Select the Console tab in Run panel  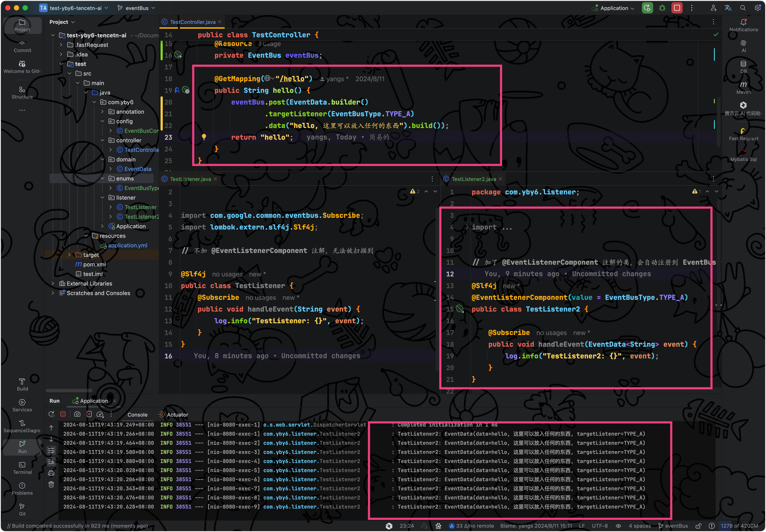tap(137, 414)
